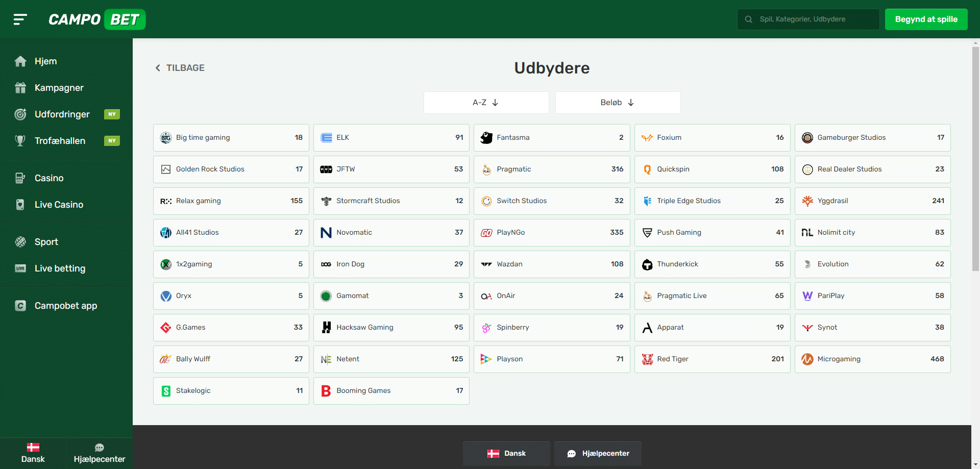Screen dimensions: 980x469
Task: Open the Kampagner menu item
Action: click(66, 88)
